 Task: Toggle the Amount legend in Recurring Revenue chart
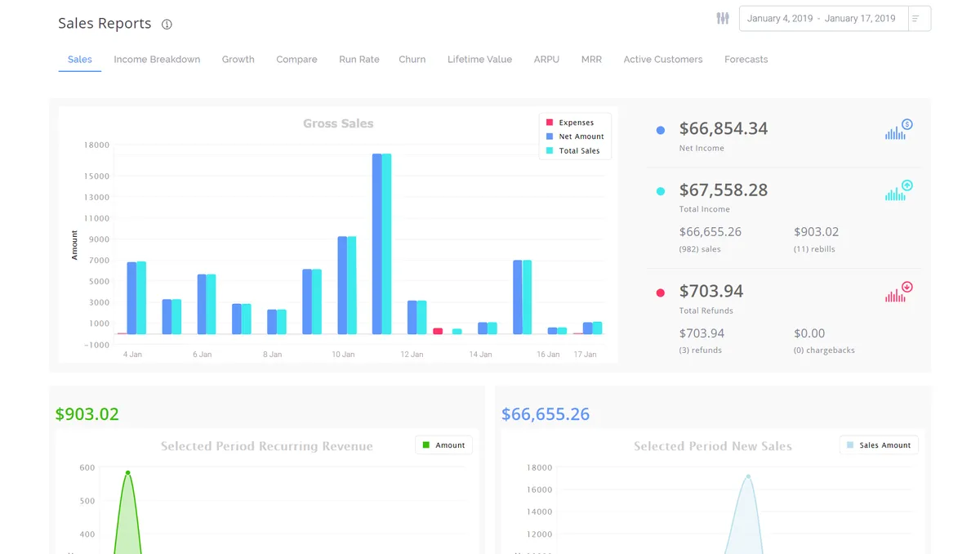[443, 445]
